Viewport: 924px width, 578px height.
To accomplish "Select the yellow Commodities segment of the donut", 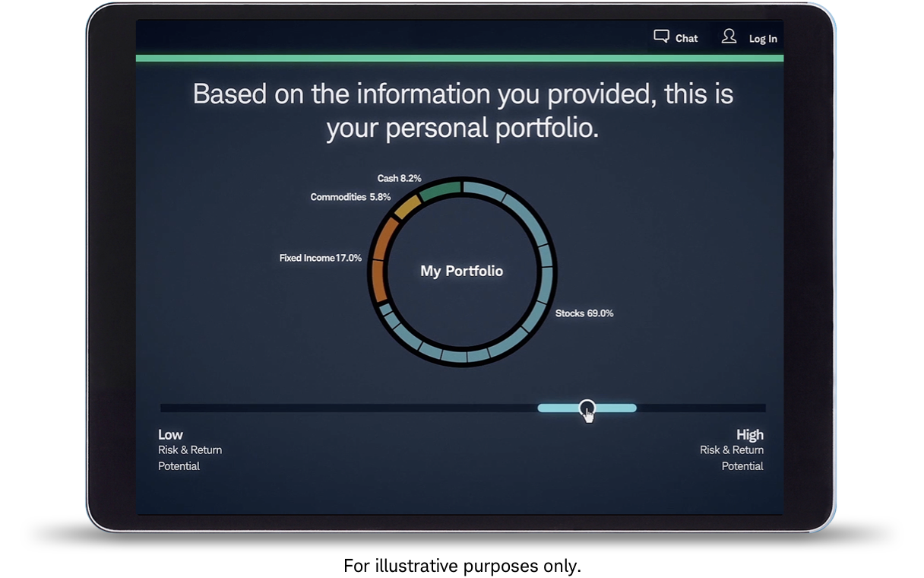I will 407,206.
